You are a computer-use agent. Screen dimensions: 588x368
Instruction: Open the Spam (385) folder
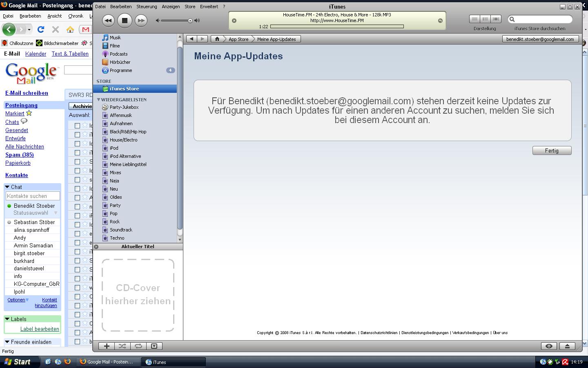click(20, 155)
